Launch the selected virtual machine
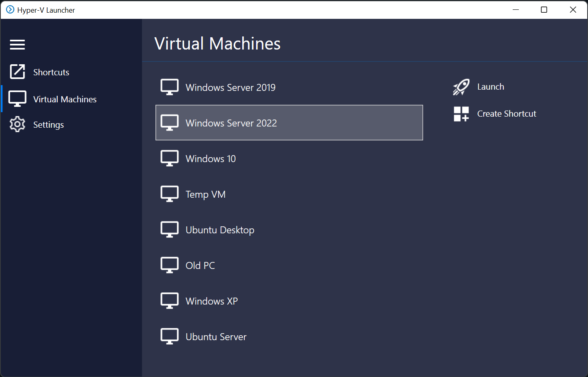This screenshot has width=588, height=377. (491, 87)
